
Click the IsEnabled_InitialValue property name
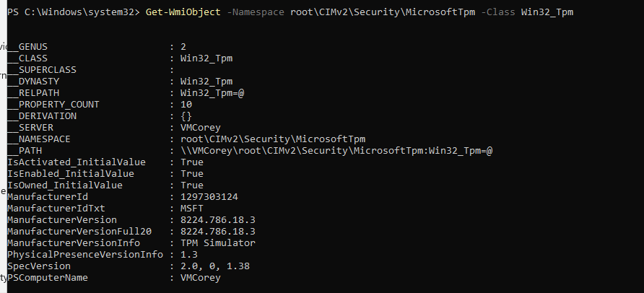click(71, 174)
